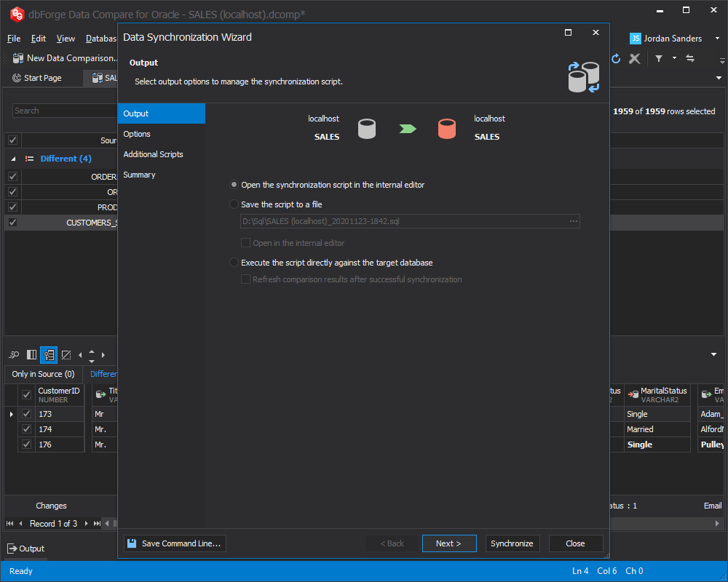
Task: Click the wizard Close button
Action: pos(576,543)
